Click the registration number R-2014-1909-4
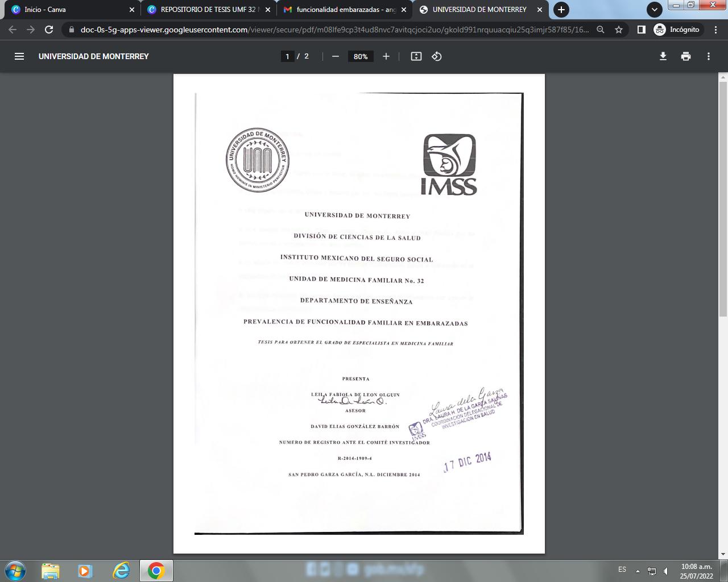Viewport: 728px width, 582px height. pyautogui.click(x=355, y=458)
